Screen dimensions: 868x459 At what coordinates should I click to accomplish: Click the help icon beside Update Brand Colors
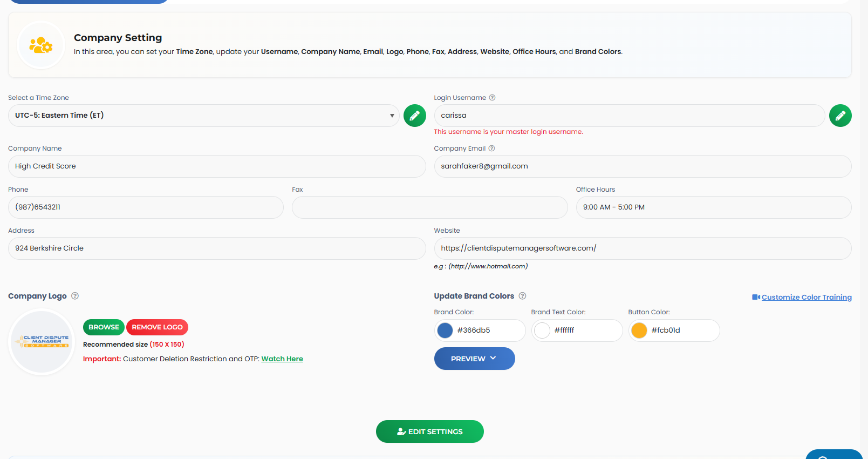(522, 296)
